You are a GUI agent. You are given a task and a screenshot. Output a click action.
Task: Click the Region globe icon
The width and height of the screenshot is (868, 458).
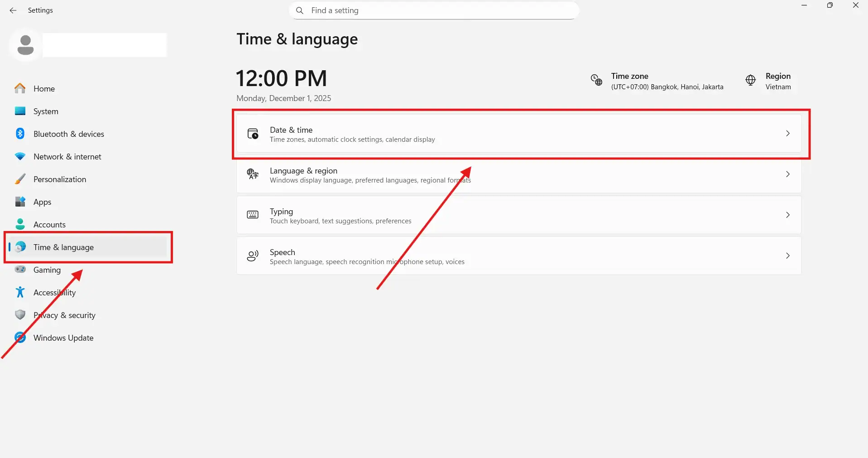(x=750, y=80)
